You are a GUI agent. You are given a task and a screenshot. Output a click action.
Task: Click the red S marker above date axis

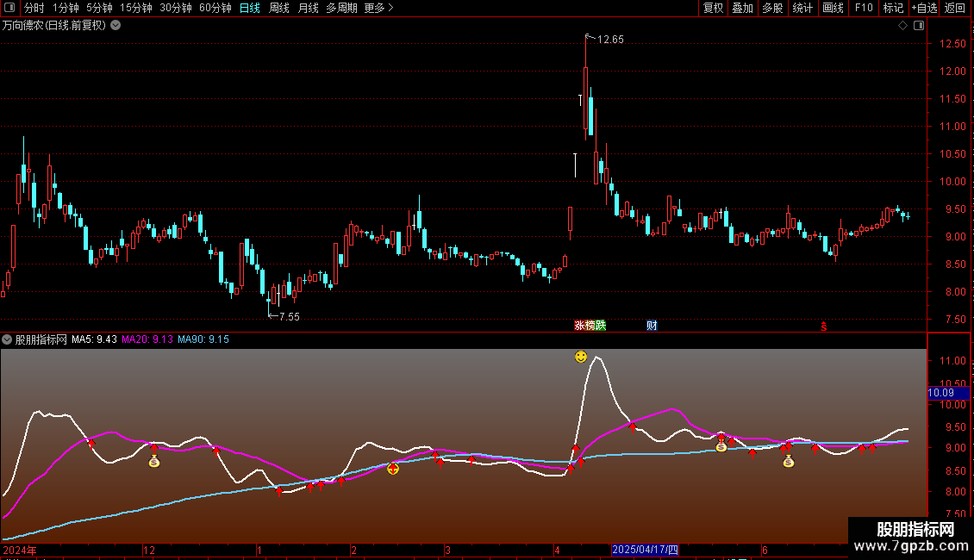click(x=824, y=327)
